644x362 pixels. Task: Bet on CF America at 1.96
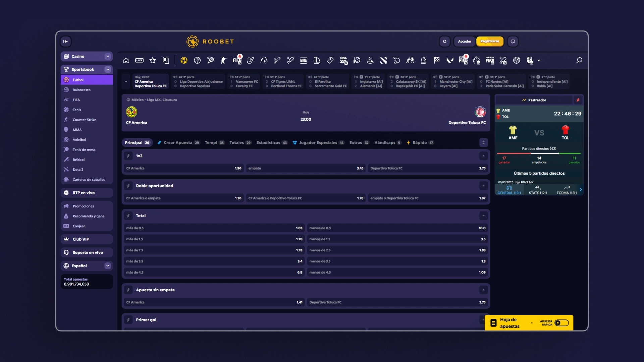point(184,168)
